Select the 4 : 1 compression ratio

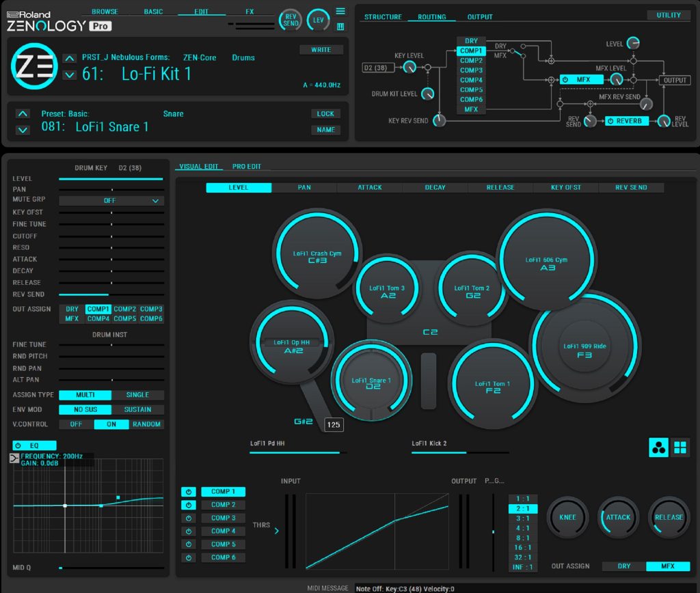(x=523, y=528)
